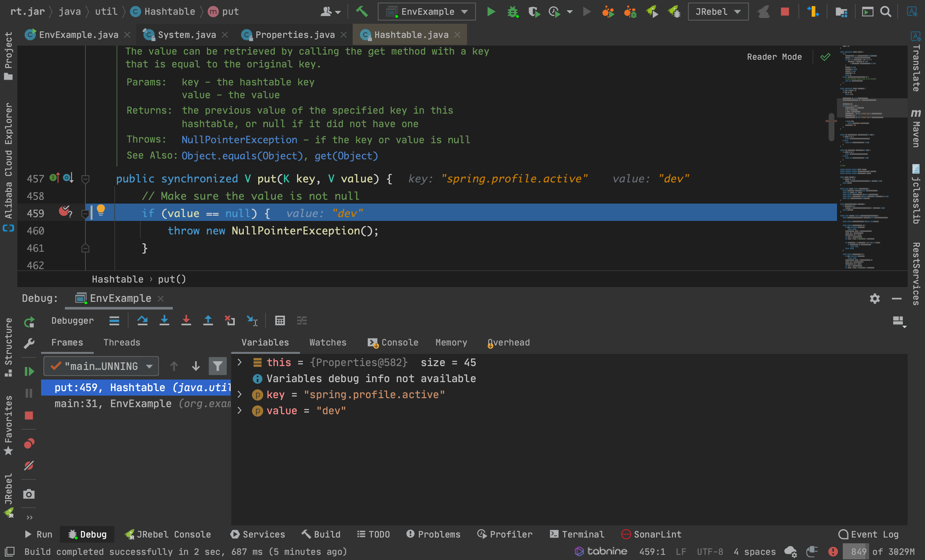Screen dimensions: 925x560
Task: Click the Force Step Into icon
Action: (x=186, y=320)
